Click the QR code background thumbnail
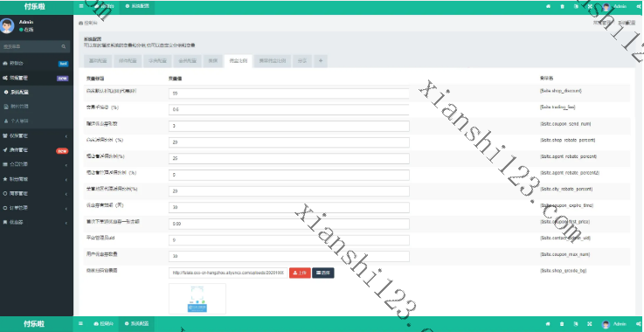The image size is (644, 332). (x=197, y=299)
